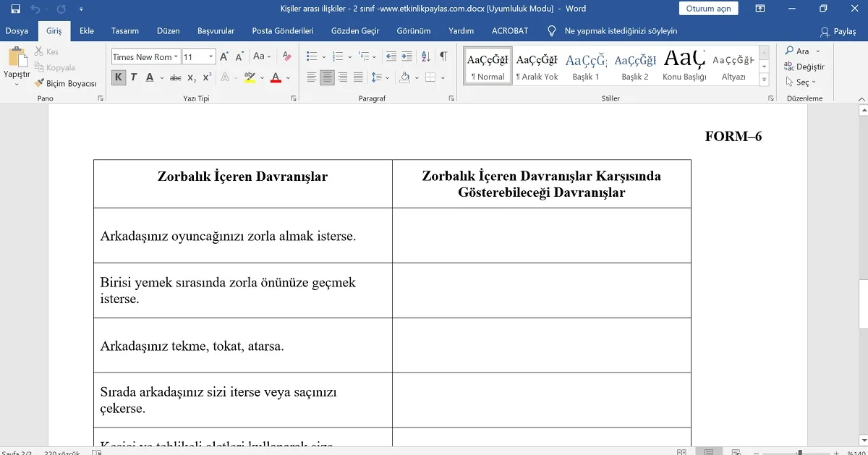
Task: Open the Gözden Geçir tab
Action: pyautogui.click(x=355, y=31)
